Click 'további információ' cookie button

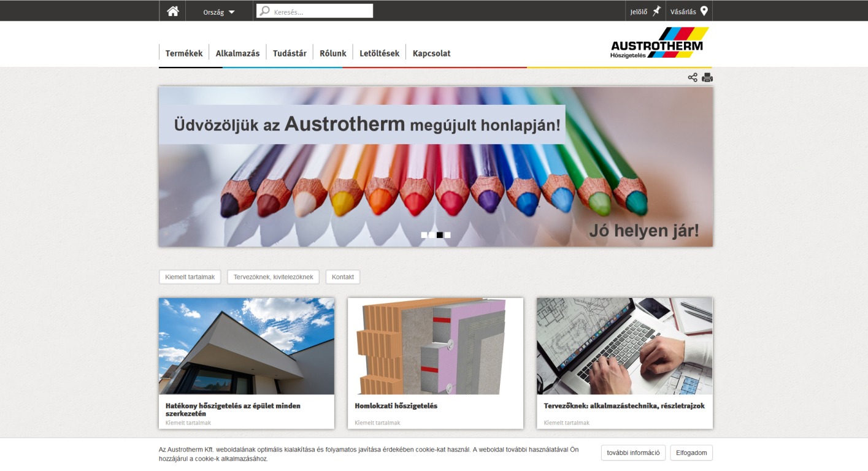coord(633,453)
